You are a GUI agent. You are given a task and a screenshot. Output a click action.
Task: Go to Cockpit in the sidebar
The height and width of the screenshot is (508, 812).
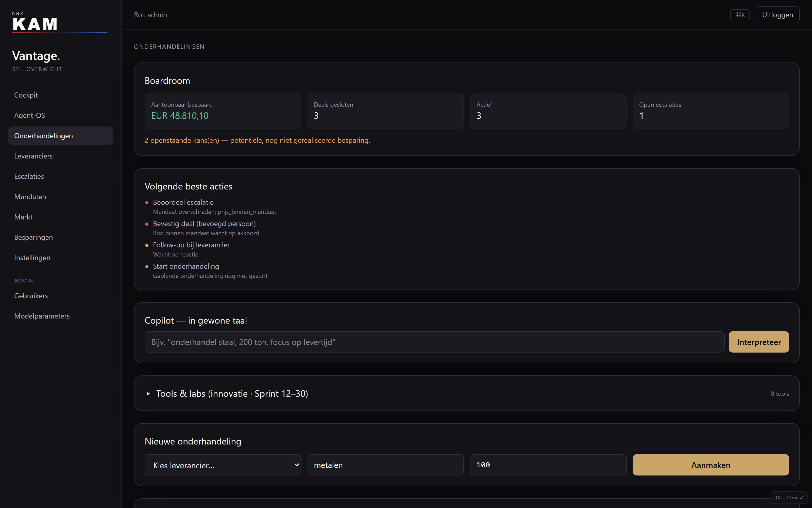coord(60,95)
